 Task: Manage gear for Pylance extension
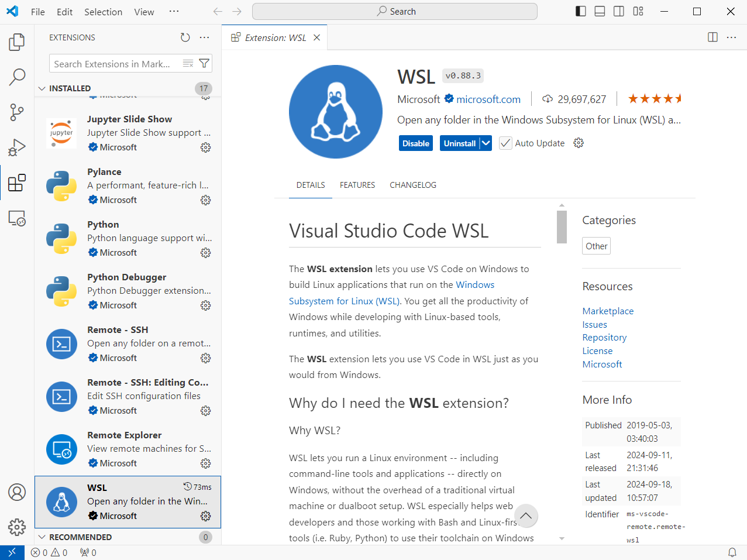tap(205, 200)
